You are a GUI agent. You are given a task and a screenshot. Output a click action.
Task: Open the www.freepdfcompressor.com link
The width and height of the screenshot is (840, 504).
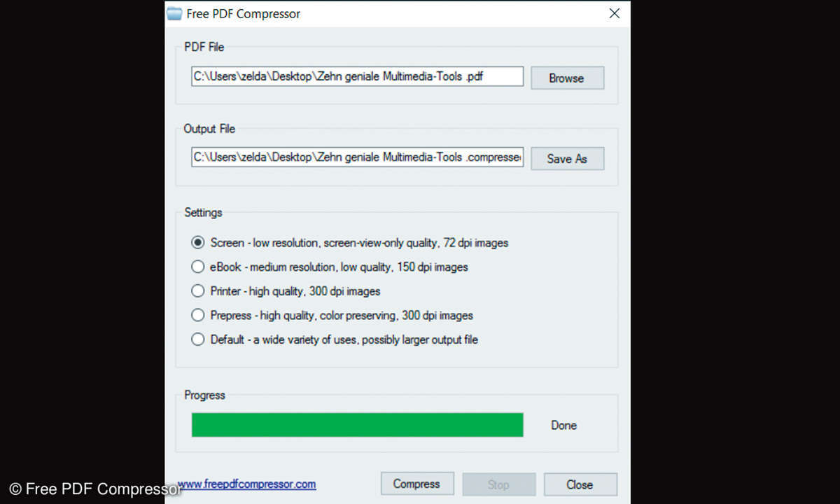coord(246,484)
